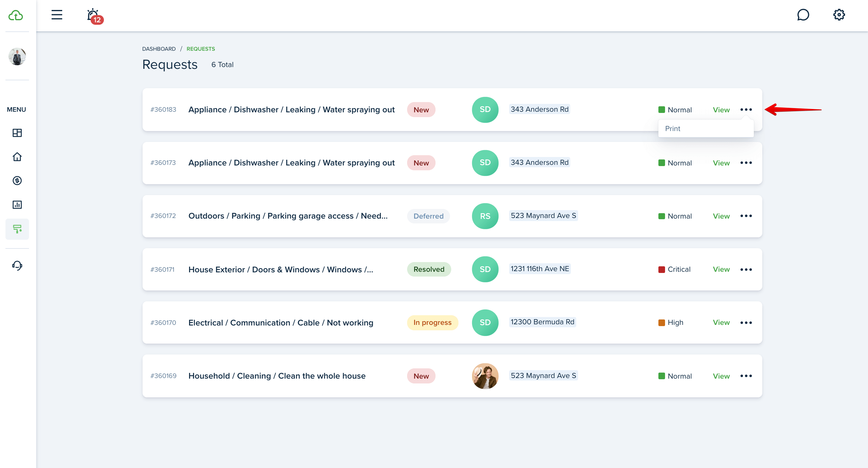This screenshot has width=868, height=468.
Task: Click the 1231 116th Ave NE address
Action: point(539,269)
